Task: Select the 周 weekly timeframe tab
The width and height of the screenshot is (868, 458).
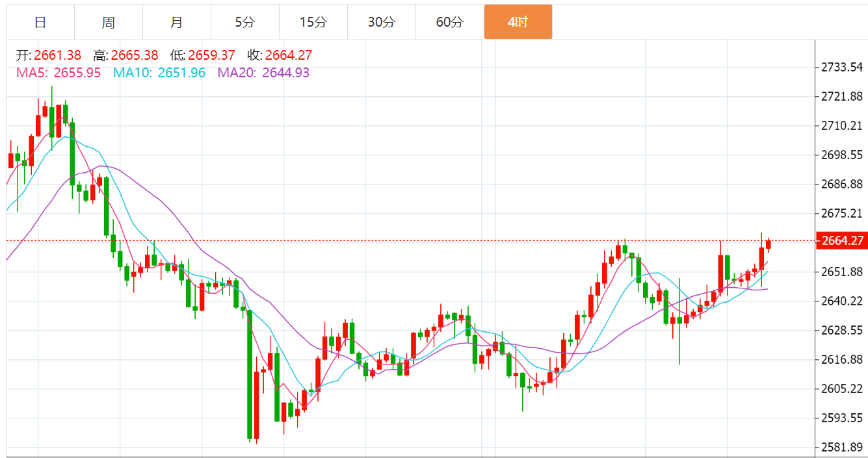Action: (109, 22)
